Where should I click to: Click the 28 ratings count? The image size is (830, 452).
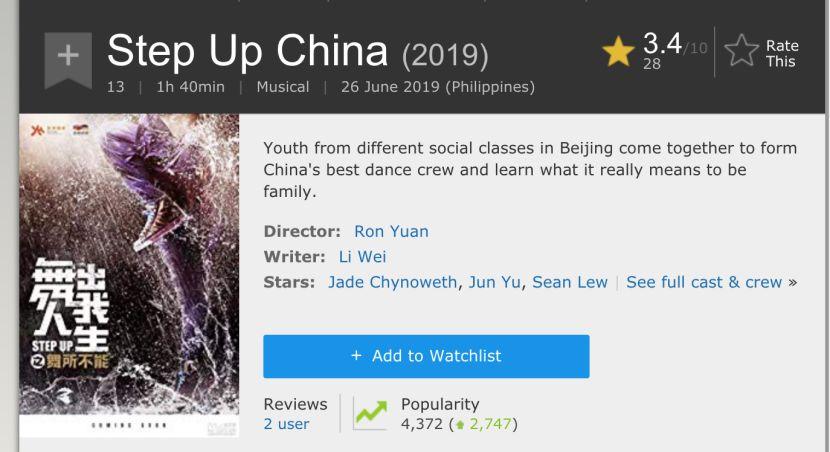[x=652, y=64]
